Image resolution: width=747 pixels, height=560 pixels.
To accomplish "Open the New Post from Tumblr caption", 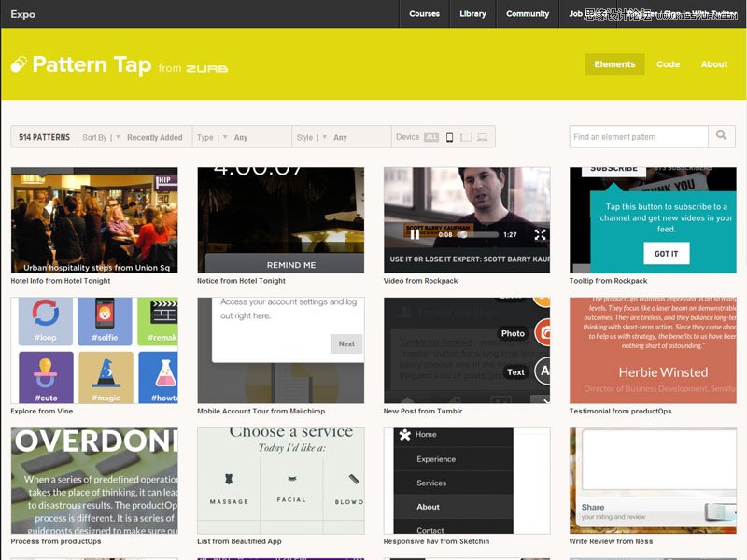I will (423, 411).
